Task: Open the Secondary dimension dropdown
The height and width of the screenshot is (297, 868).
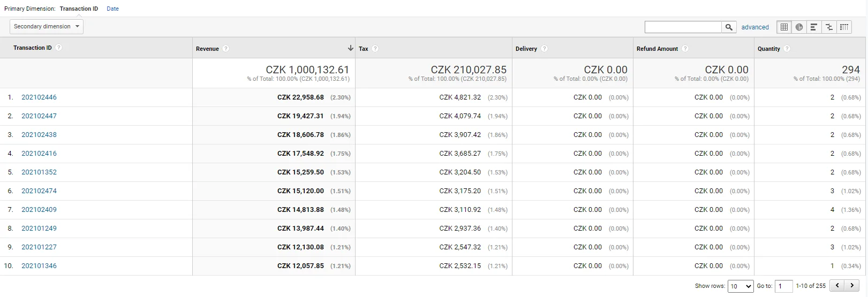Action: (47, 27)
